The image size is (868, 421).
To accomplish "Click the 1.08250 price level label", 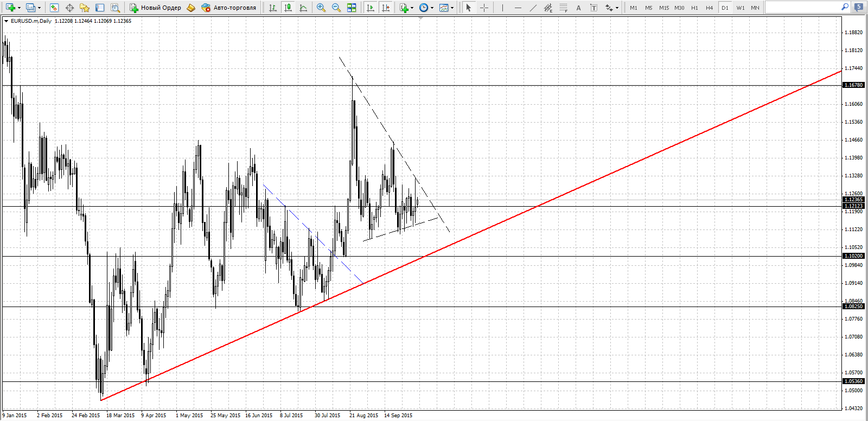I will 853,307.
